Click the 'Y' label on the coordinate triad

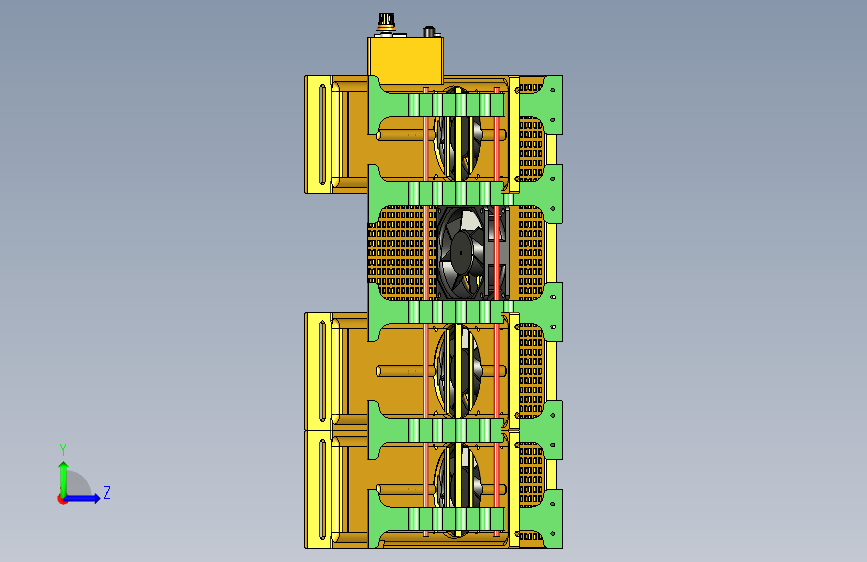pyautogui.click(x=63, y=450)
